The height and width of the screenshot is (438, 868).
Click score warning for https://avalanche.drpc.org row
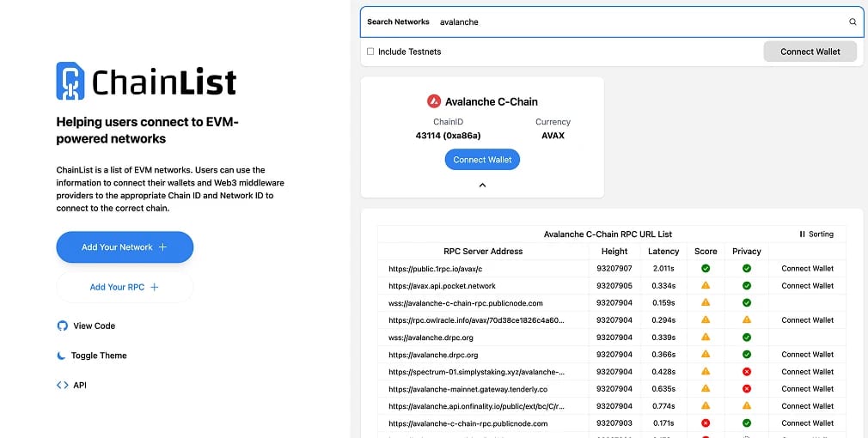tap(706, 354)
